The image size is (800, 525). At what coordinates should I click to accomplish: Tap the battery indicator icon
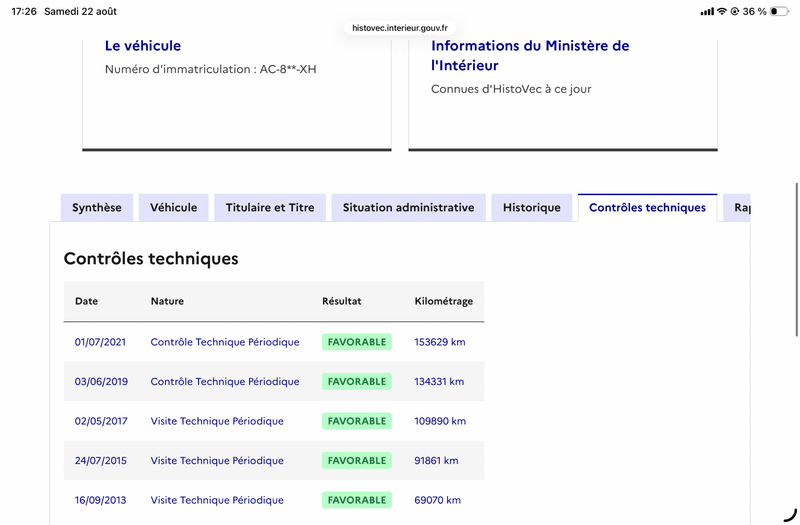click(x=779, y=11)
